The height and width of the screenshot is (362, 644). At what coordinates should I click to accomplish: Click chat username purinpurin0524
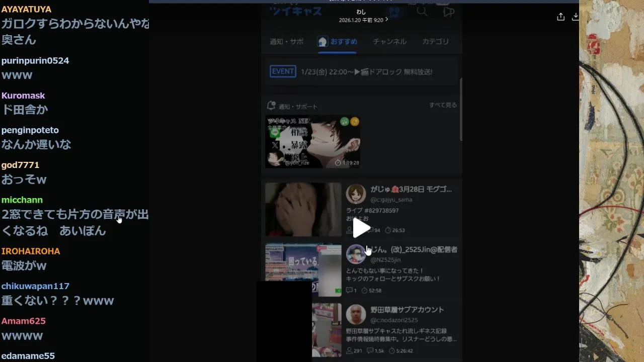pos(35,61)
